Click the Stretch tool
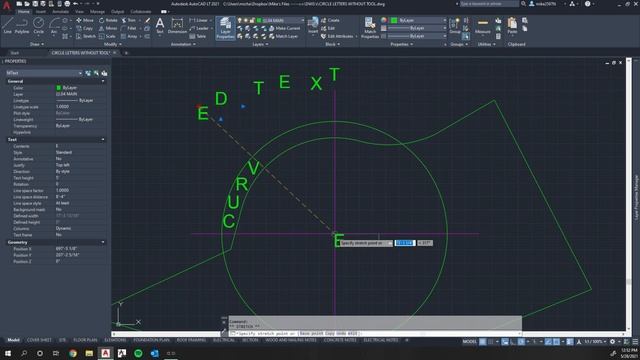 coord(86,36)
